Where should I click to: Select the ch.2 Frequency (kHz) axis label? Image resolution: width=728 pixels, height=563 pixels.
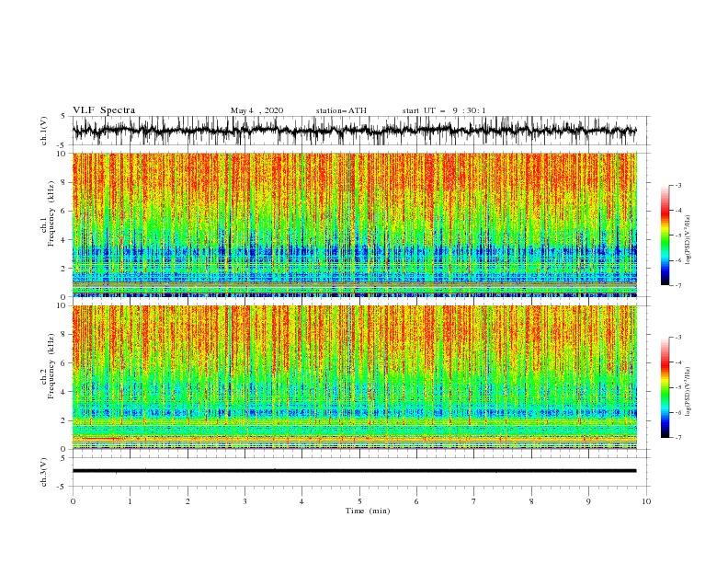pyautogui.click(x=48, y=365)
